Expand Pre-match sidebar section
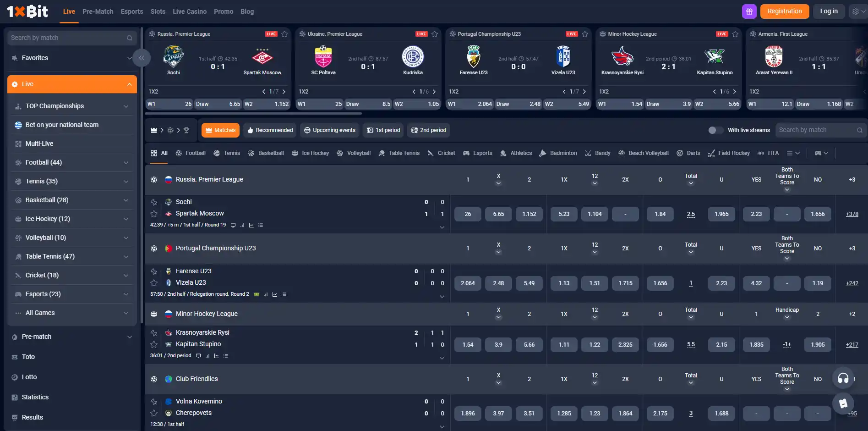 point(130,337)
